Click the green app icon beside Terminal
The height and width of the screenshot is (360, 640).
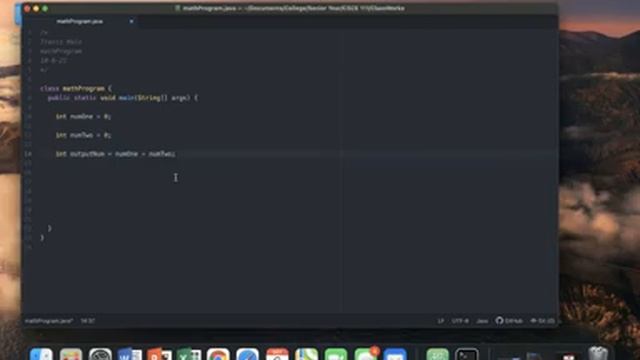[437, 354]
